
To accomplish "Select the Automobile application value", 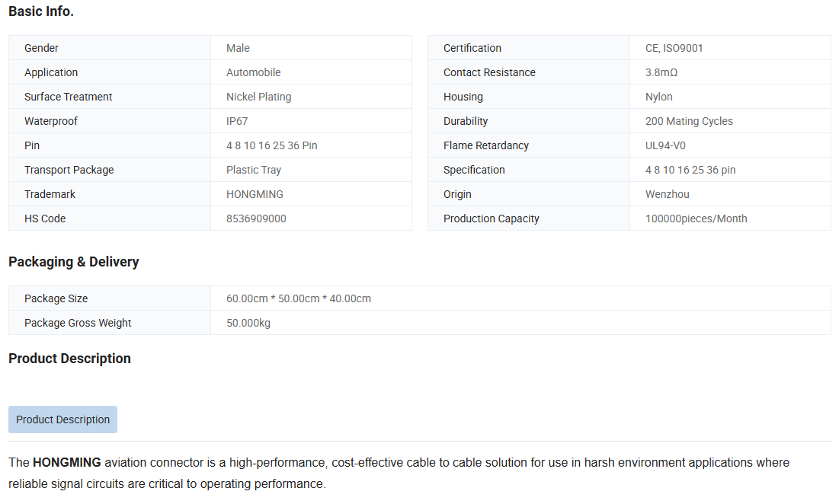I will point(254,72).
